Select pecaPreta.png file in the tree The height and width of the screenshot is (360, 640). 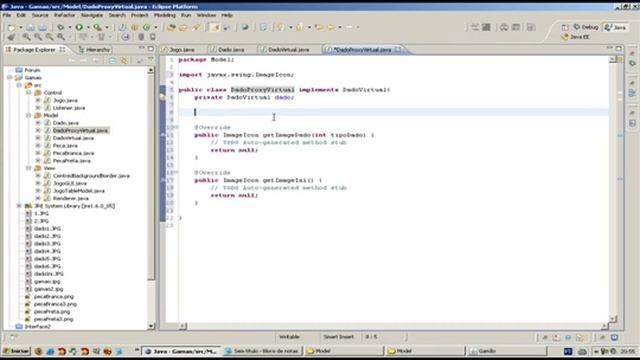pos(52,311)
